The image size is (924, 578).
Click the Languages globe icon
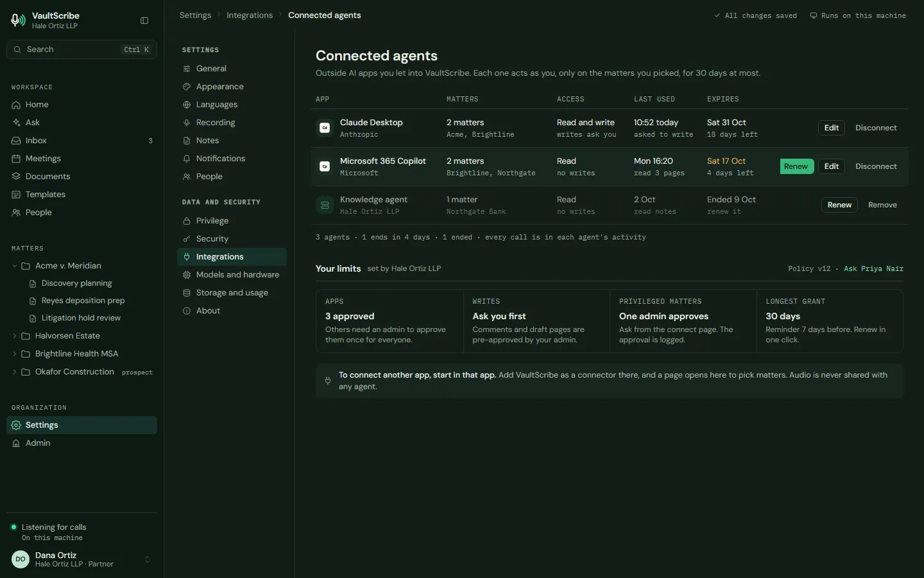[187, 105]
